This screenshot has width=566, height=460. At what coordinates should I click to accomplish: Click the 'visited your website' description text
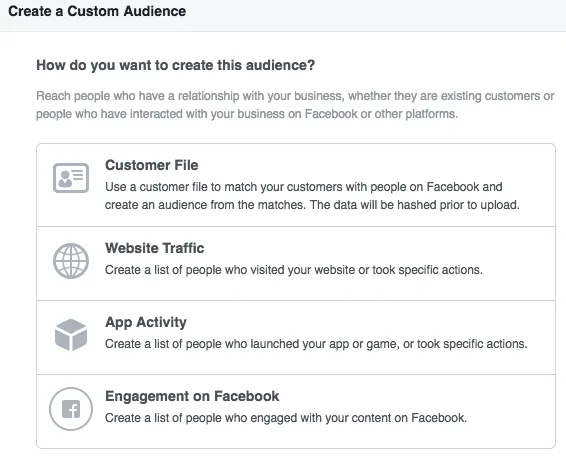(293, 270)
